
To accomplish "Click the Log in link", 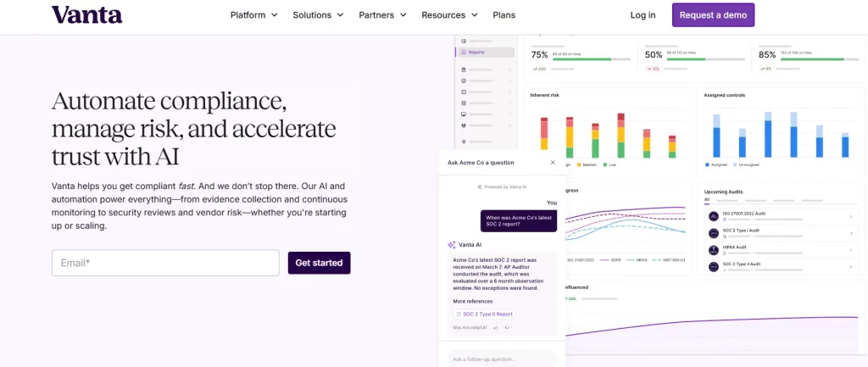I will (643, 15).
